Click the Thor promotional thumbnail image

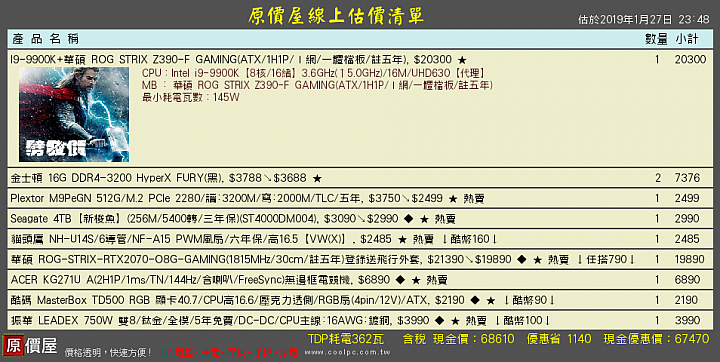coord(74,114)
